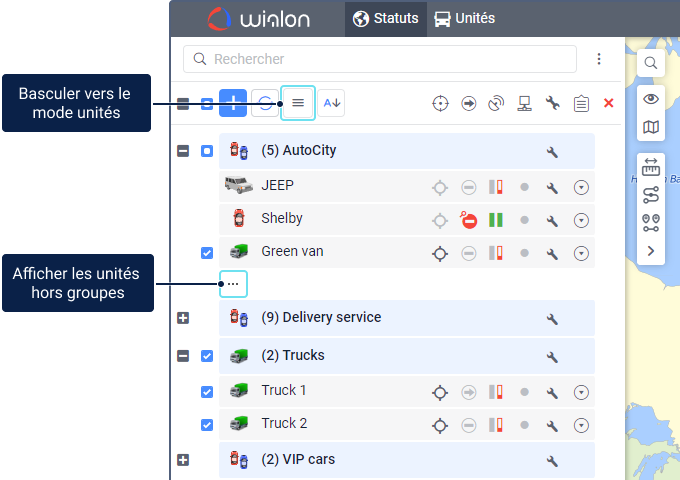Click header satellite data icon
The width and height of the screenshot is (680, 480).
click(x=496, y=104)
